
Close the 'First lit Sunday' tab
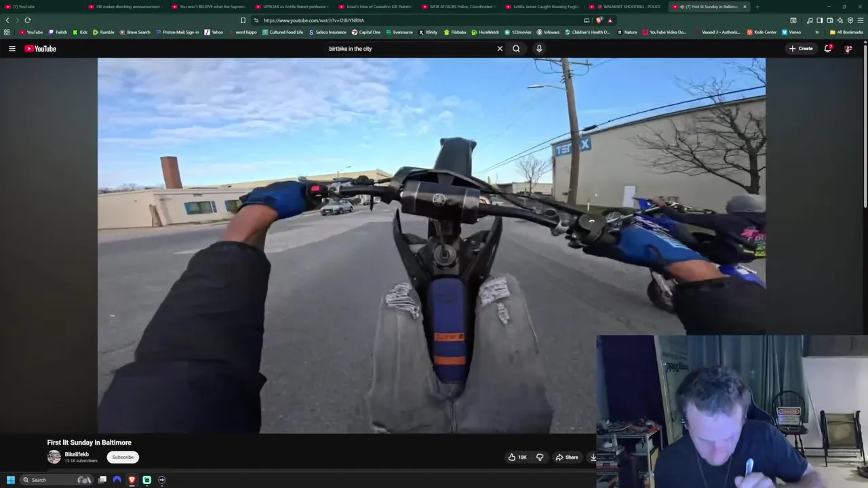point(745,7)
